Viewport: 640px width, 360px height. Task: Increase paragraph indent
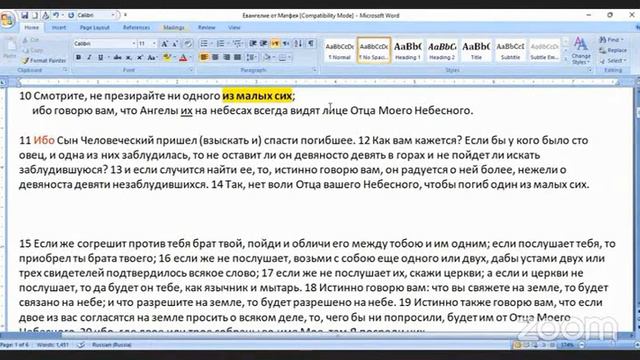click(x=264, y=44)
